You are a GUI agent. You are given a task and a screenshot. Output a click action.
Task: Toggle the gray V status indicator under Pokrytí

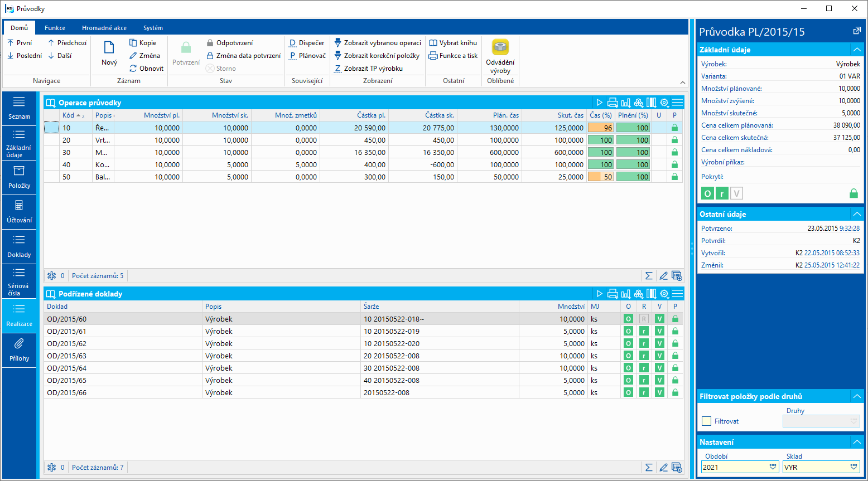coord(736,193)
